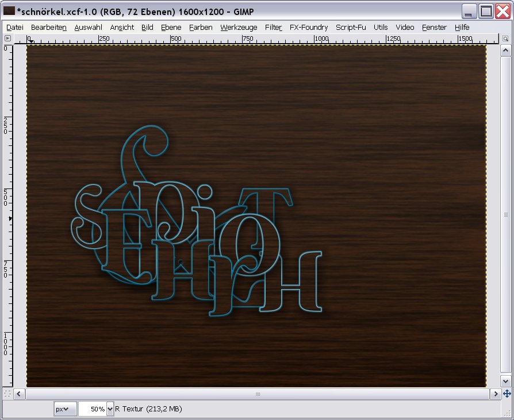Click the zoom percentage field
The width and height of the screenshot is (514, 420).
[x=93, y=409]
